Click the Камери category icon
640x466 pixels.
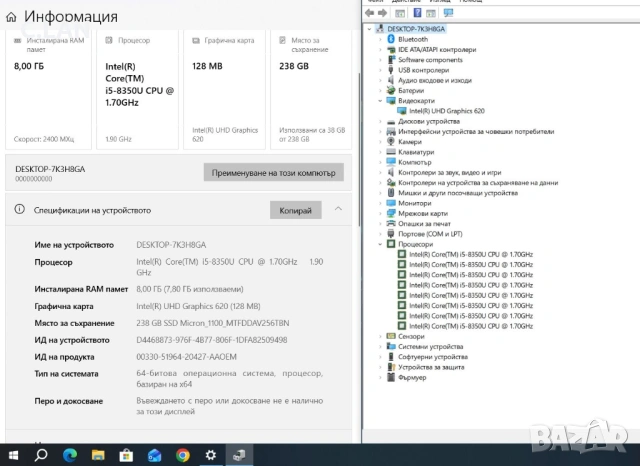391,142
